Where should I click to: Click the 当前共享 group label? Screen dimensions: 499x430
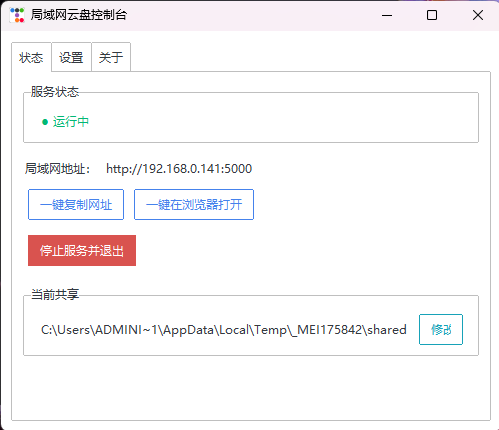(x=55, y=294)
